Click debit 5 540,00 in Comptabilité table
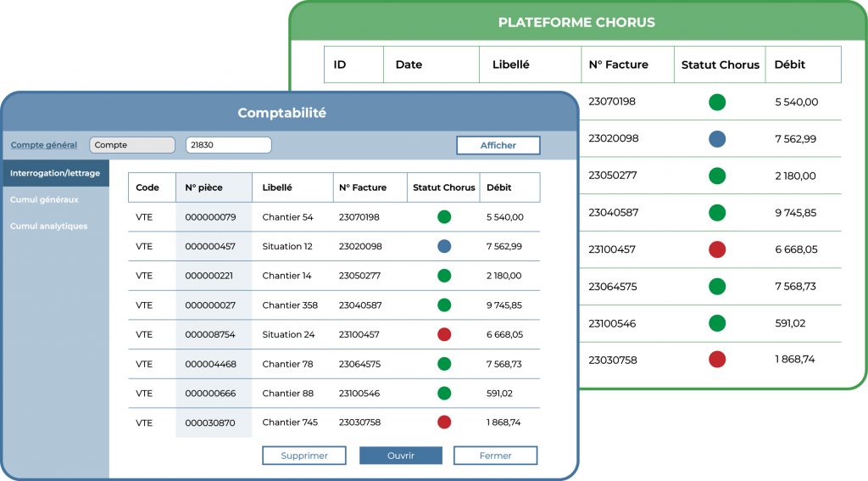 tap(505, 217)
